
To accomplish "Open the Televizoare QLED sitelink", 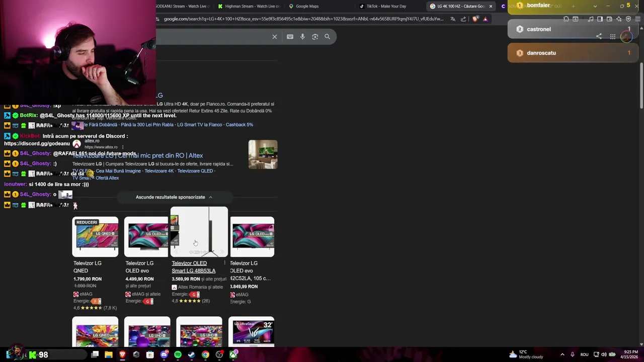I will [195, 171].
